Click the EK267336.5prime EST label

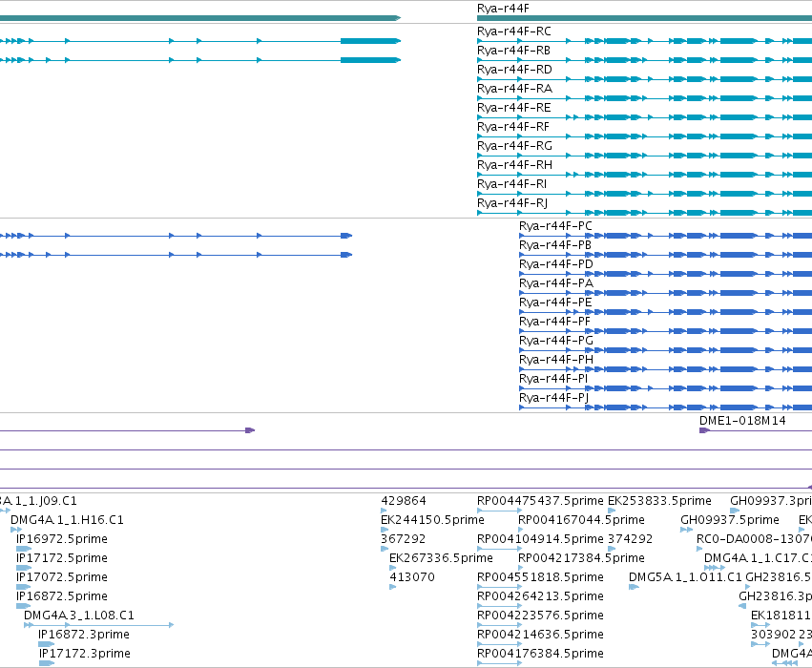(x=441, y=558)
